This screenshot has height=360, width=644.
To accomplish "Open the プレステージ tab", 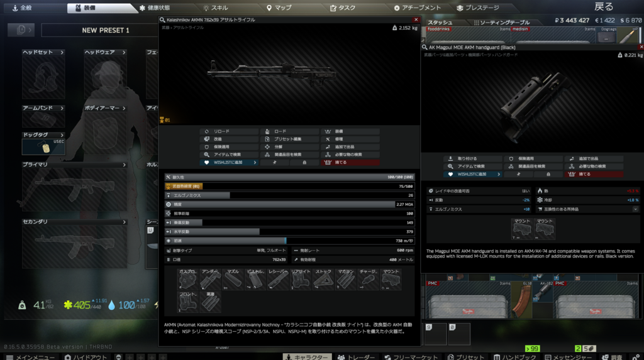I will [x=478, y=8].
